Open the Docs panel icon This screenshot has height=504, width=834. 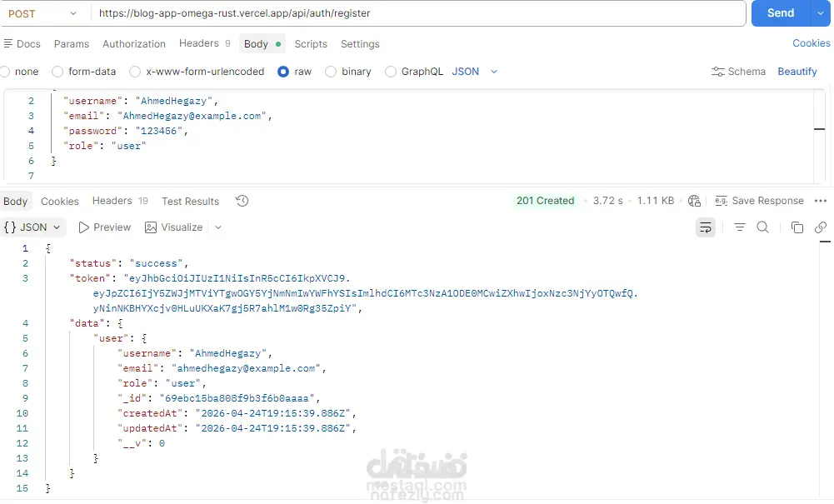click(8, 43)
